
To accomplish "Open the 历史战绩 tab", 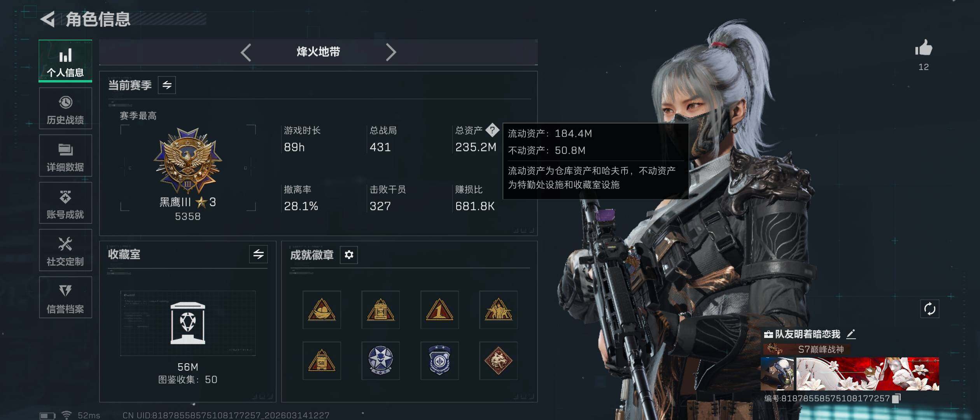I will click(65, 108).
